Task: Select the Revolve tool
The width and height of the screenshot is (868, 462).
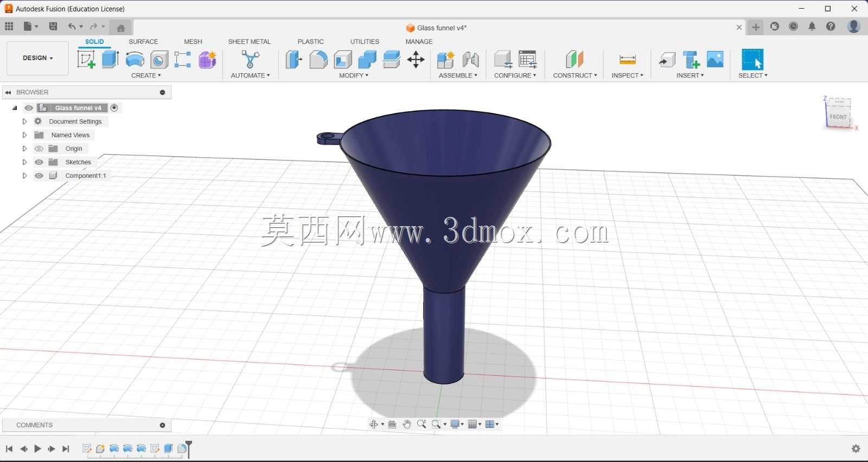Action: click(x=135, y=59)
